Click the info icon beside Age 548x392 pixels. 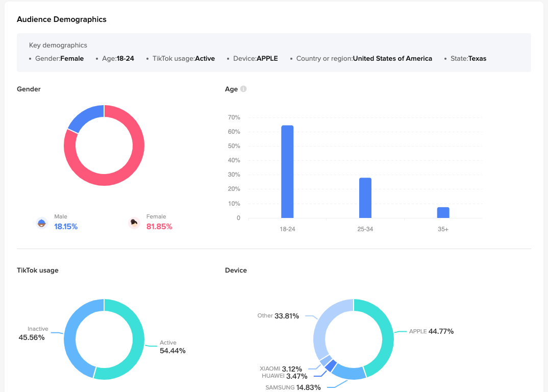pos(243,89)
